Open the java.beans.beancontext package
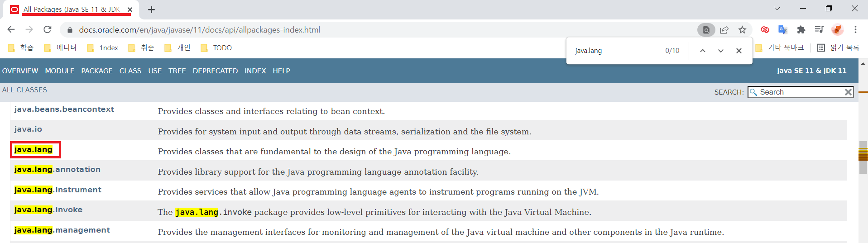Image resolution: width=868 pixels, height=243 pixels. 64,110
